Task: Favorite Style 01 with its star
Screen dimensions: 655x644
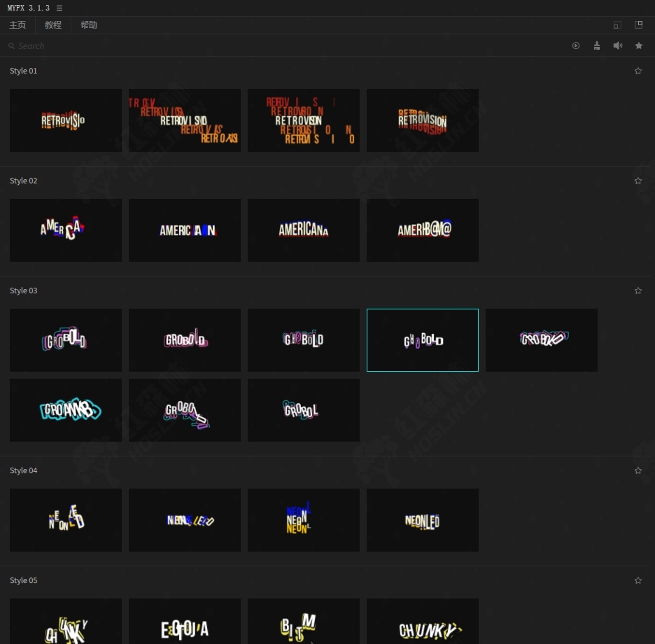Action: click(x=638, y=71)
